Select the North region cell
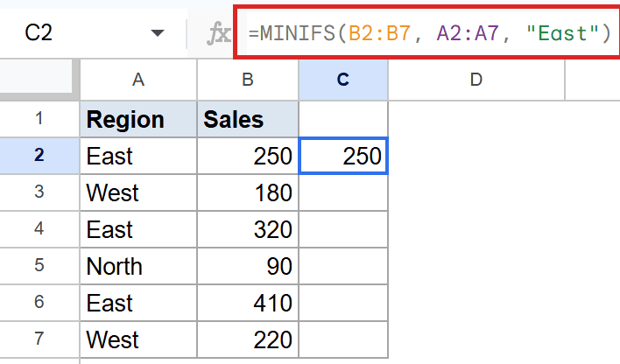The image size is (620, 364). point(138,266)
